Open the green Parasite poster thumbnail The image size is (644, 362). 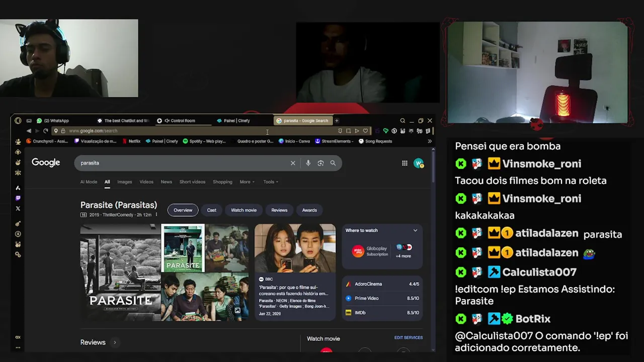click(x=183, y=248)
